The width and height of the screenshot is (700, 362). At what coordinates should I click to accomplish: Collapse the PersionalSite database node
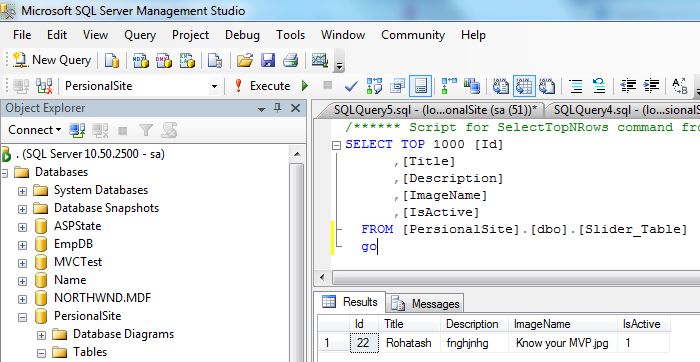click(x=22, y=317)
